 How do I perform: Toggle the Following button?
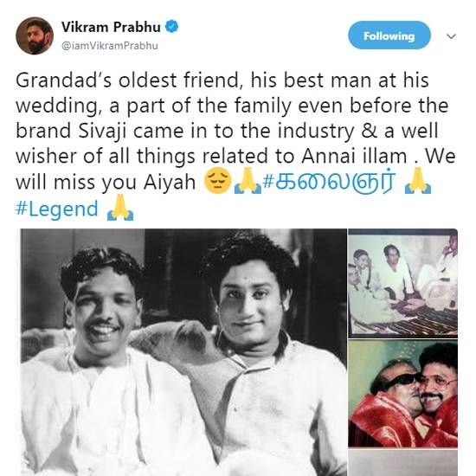coord(389,35)
